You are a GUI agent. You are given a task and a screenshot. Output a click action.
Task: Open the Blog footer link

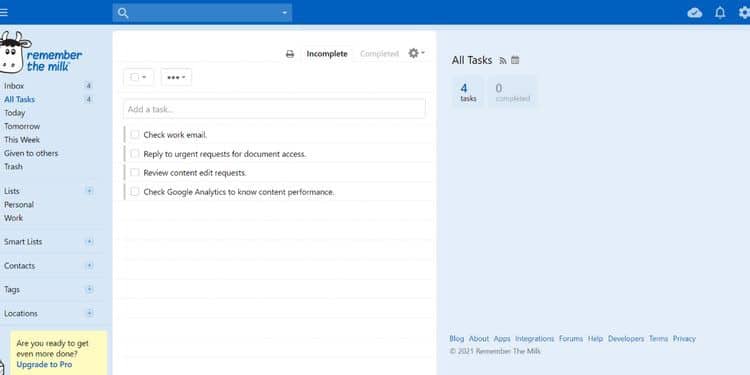[x=457, y=338]
